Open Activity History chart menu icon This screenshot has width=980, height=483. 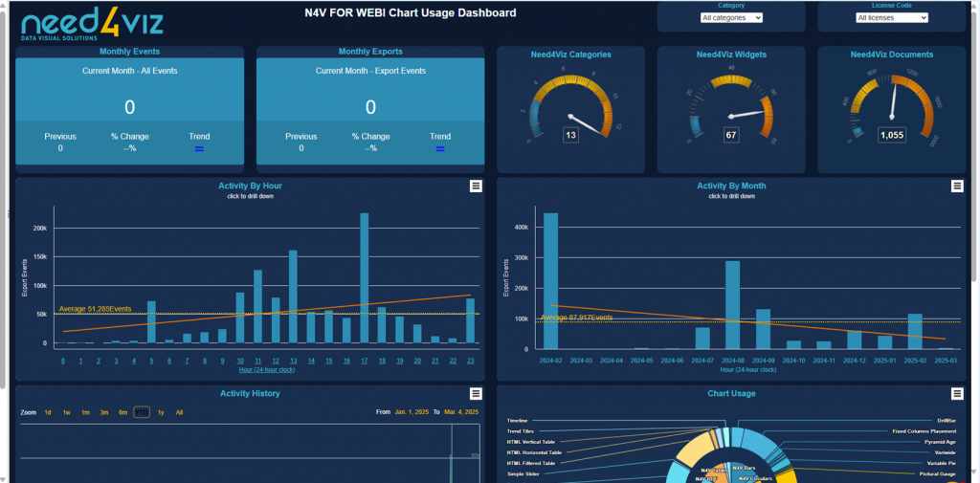[476, 394]
